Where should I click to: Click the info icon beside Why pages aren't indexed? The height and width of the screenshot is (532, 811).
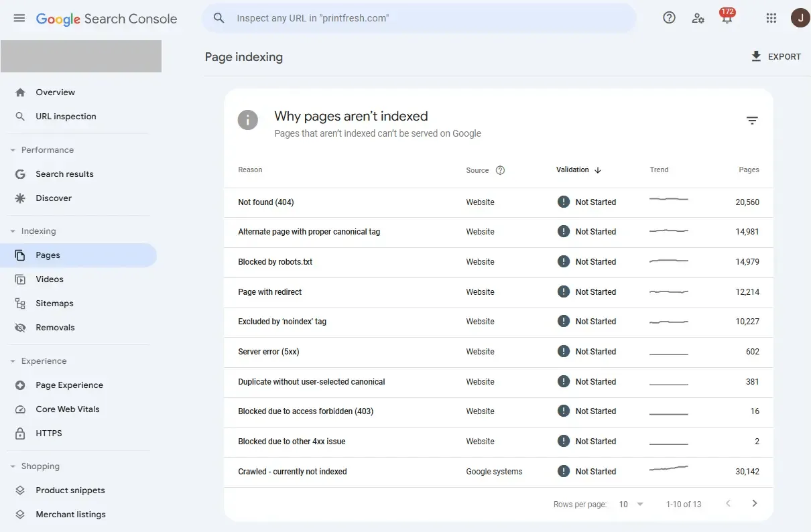pos(248,121)
